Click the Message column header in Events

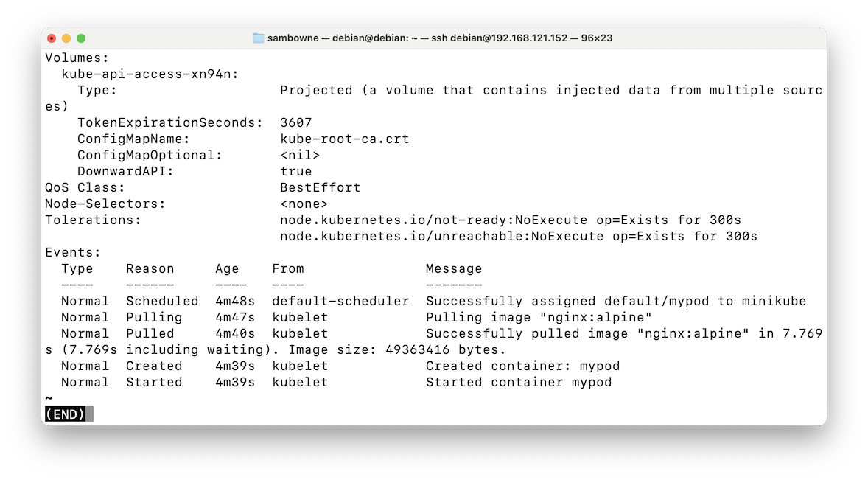[453, 268]
